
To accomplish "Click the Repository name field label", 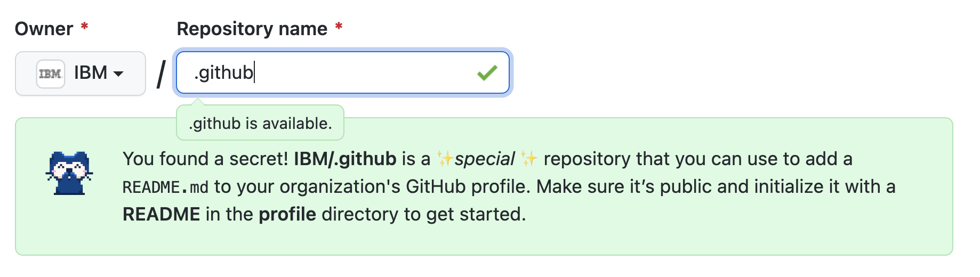I will [x=252, y=29].
